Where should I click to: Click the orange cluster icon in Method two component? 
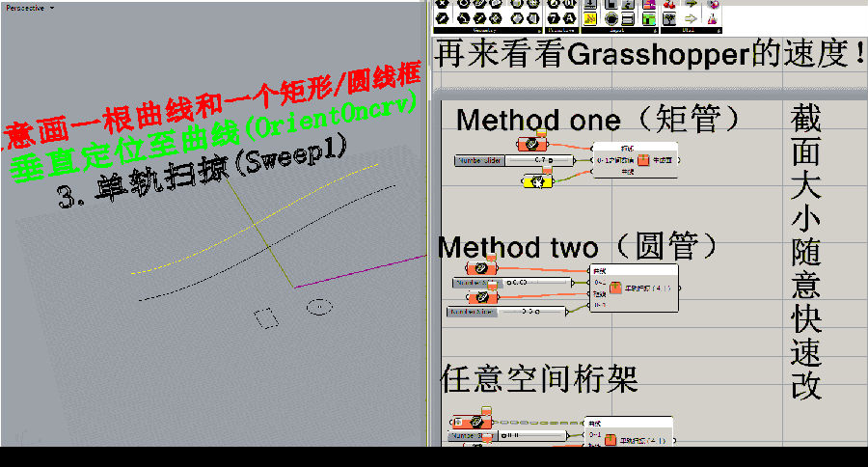(615, 288)
